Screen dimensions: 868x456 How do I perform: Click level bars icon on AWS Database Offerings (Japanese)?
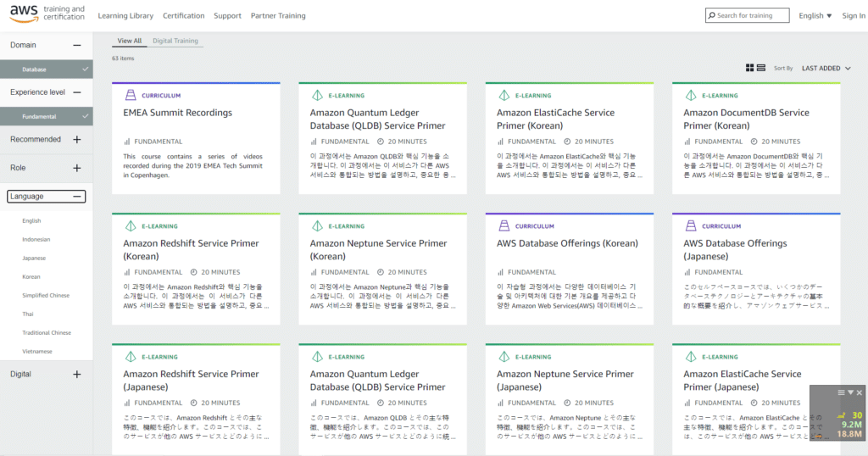(x=687, y=272)
